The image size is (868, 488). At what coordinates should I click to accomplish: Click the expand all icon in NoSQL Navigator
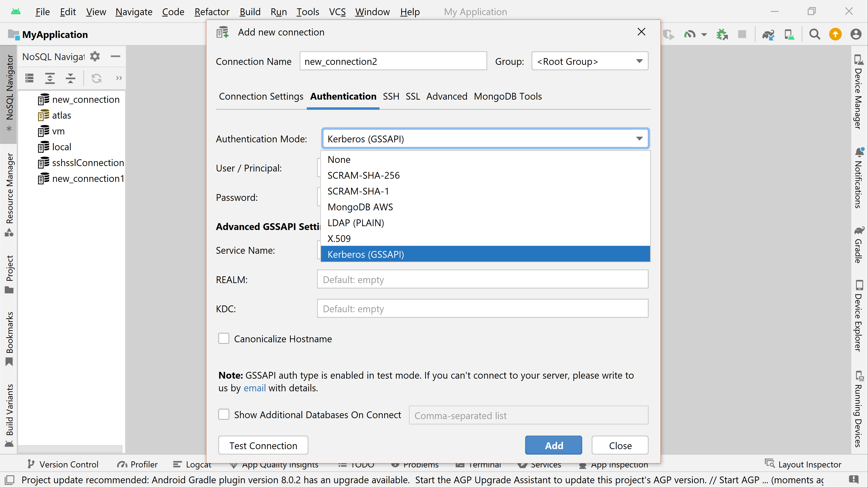tap(50, 78)
